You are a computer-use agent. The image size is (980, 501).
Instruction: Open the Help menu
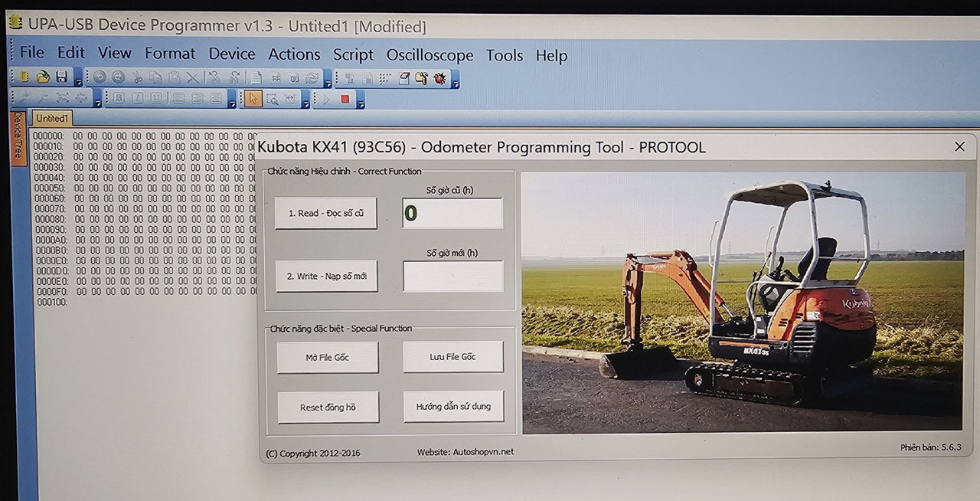[551, 56]
